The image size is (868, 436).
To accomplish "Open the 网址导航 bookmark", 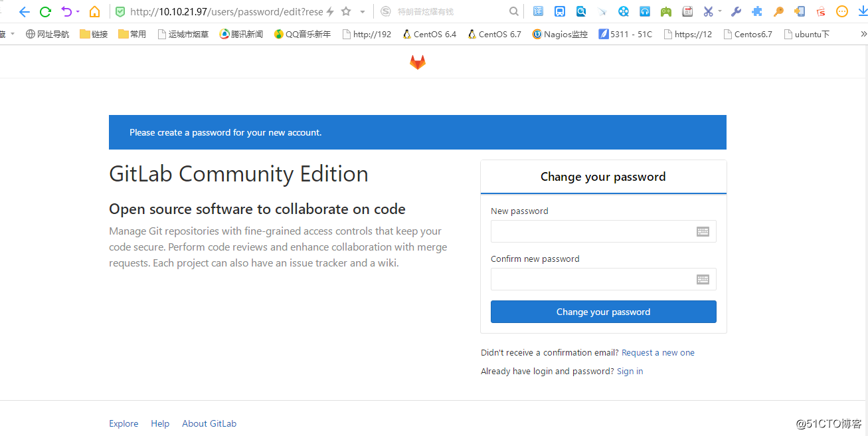I will 47,34.
